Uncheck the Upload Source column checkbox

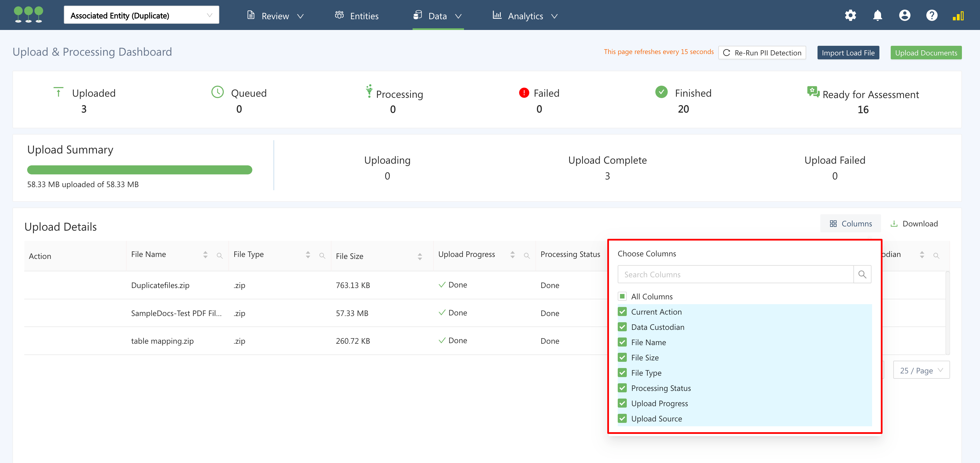[623, 419]
